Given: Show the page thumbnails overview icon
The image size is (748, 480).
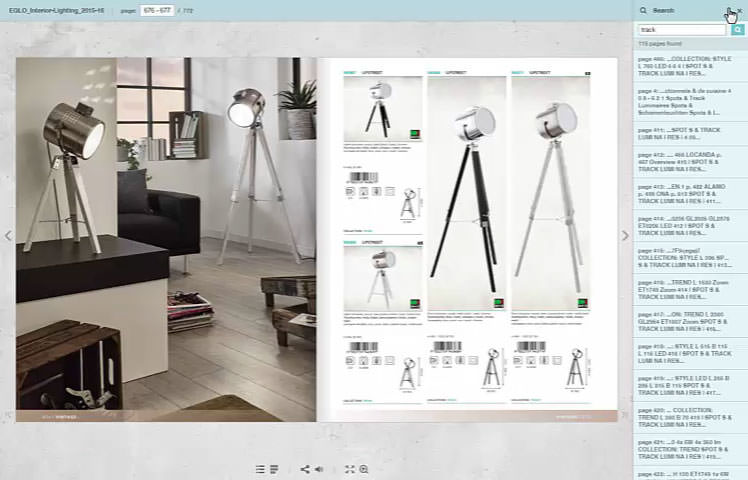Looking at the screenshot, I should point(273,469).
